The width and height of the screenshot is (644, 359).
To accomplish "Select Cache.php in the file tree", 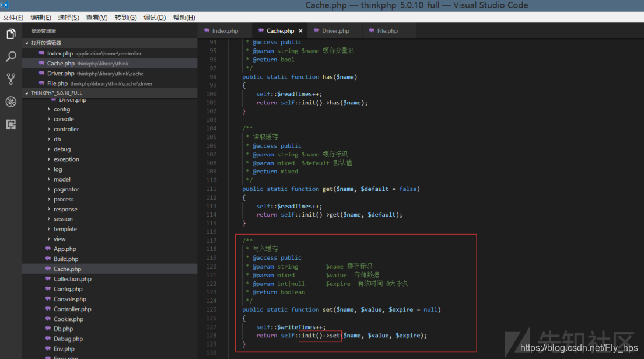I will click(110, 269).
